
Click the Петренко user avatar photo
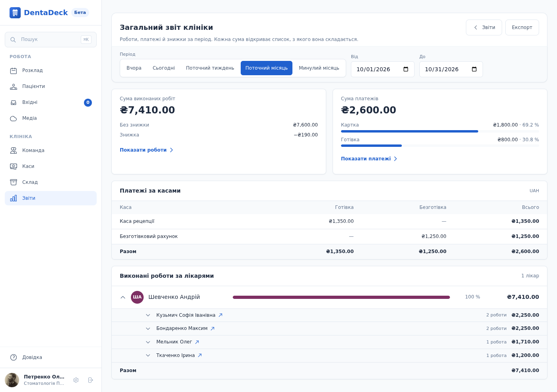point(12,380)
